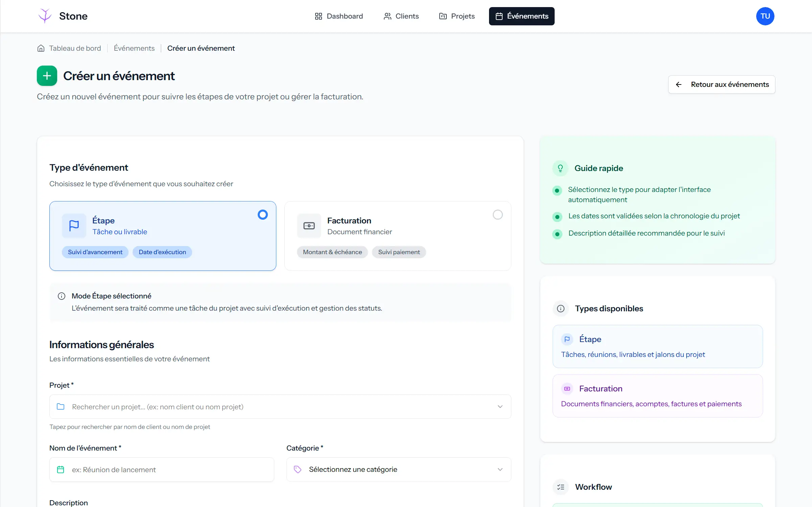Switch to the Clients section
This screenshot has width=812, height=507.
pos(401,16)
